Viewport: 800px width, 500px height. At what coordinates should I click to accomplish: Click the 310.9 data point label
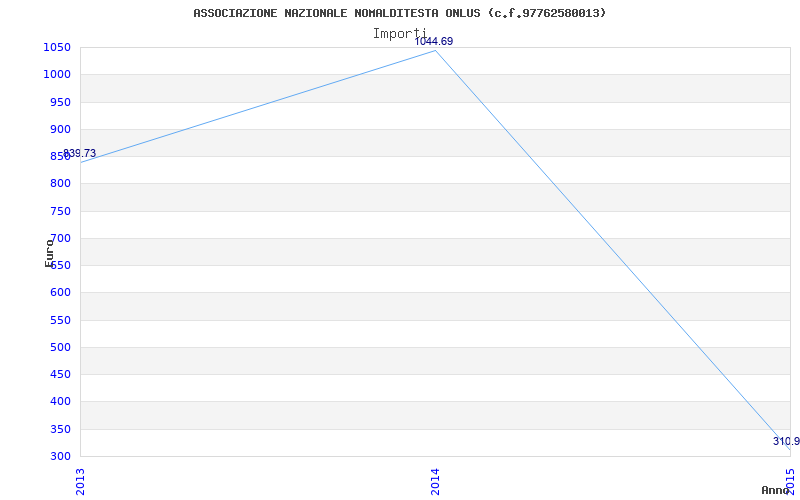[786, 441]
